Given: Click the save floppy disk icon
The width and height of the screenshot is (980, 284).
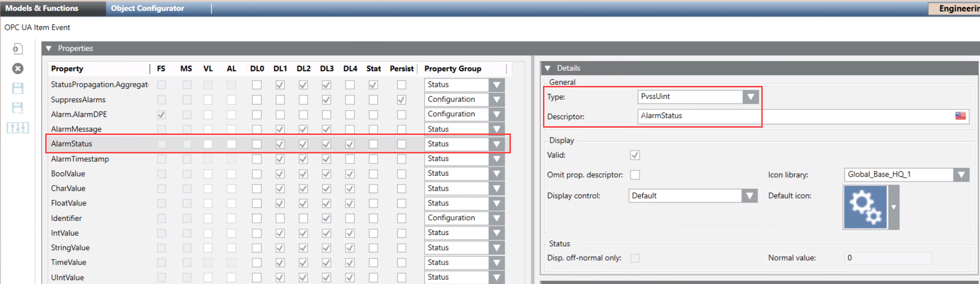Looking at the screenshot, I should (17, 88).
